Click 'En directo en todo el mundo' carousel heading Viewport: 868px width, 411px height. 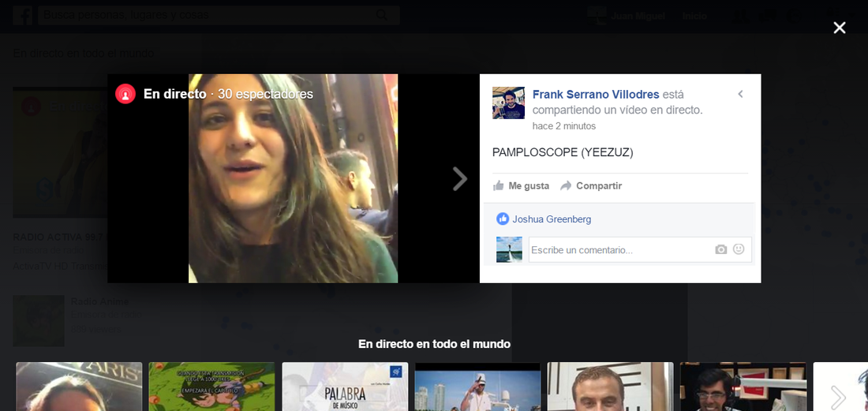(434, 344)
